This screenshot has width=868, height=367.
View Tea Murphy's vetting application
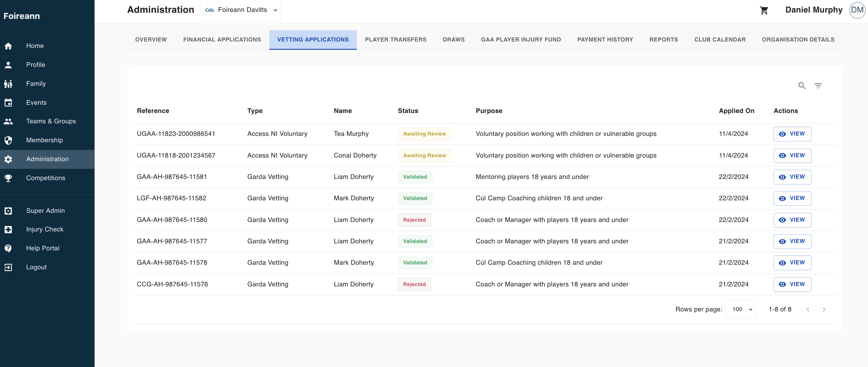click(792, 134)
